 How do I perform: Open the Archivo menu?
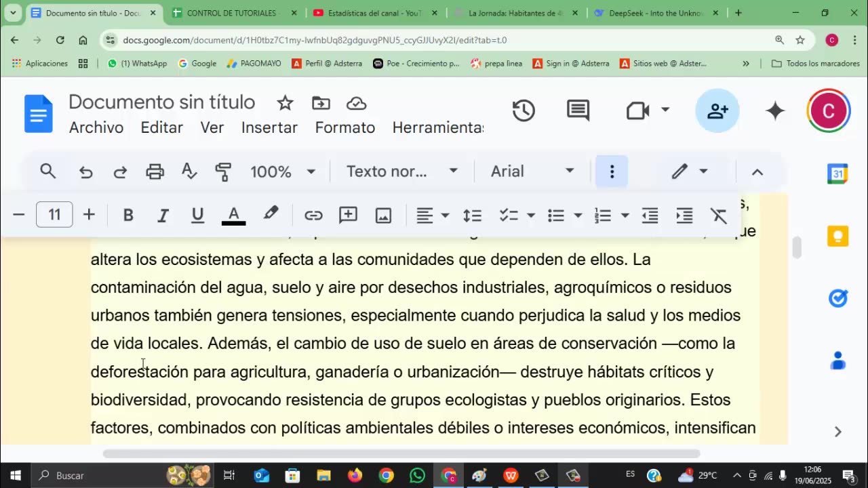(96, 127)
